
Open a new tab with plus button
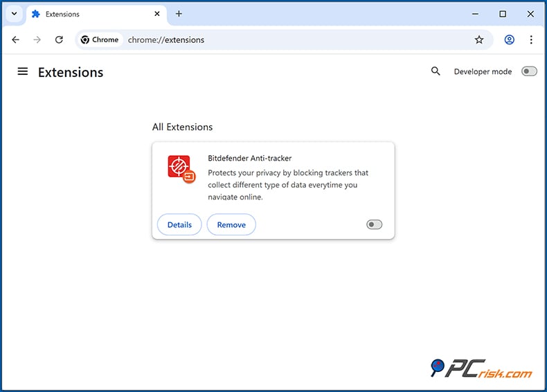[x=179, y=14]
